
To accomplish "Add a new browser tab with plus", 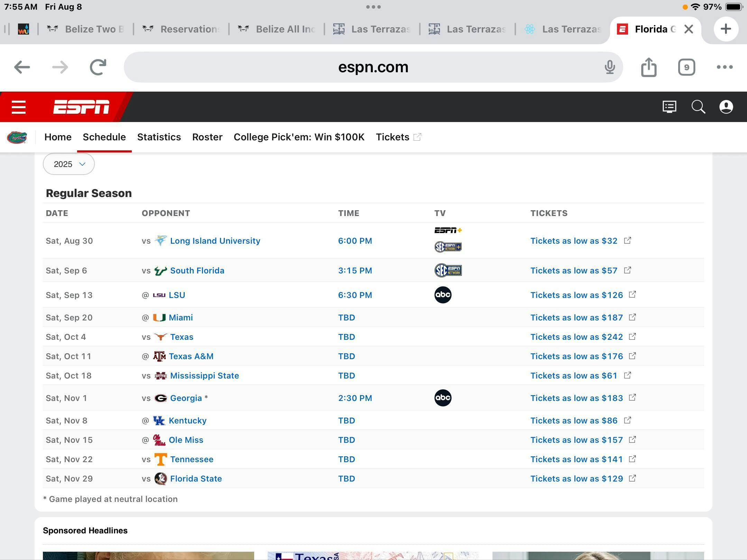I will coord(726,29).
